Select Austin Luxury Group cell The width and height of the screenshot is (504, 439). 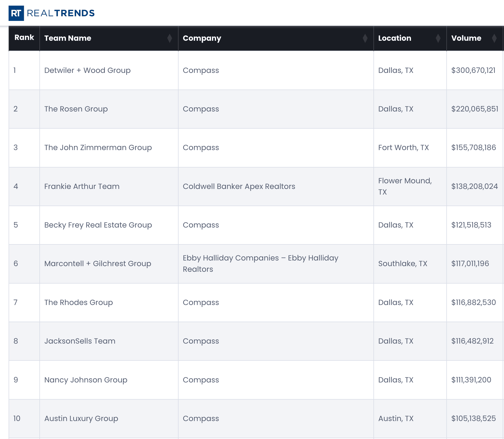coord(109,419)
